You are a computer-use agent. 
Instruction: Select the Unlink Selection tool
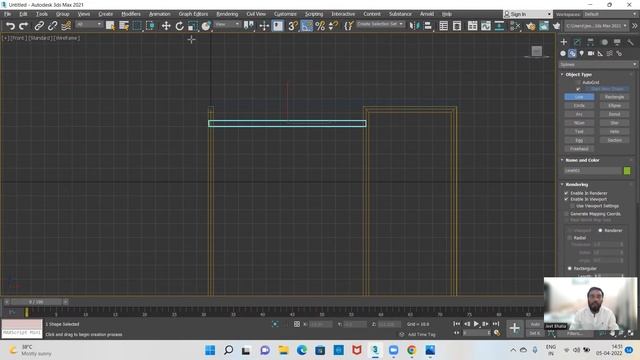tap(52, 26)
